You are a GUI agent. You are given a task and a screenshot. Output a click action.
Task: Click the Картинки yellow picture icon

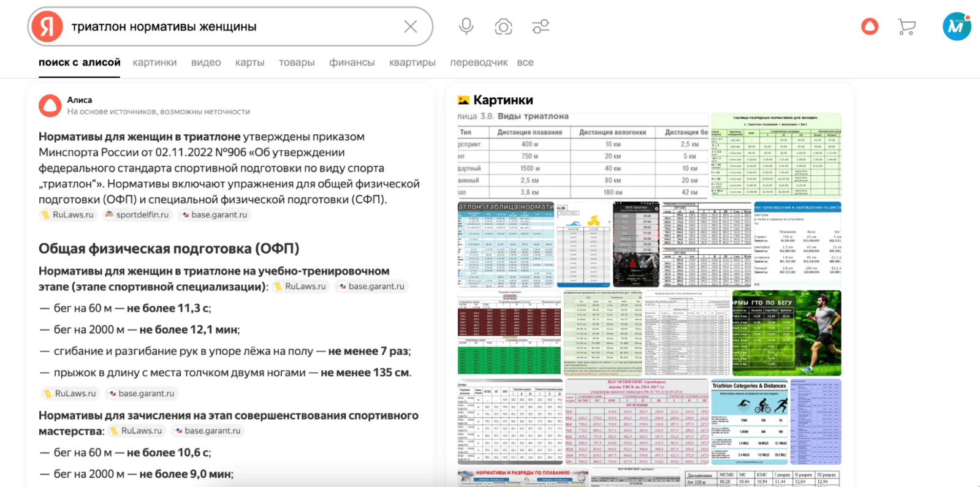tap(463, 100)
